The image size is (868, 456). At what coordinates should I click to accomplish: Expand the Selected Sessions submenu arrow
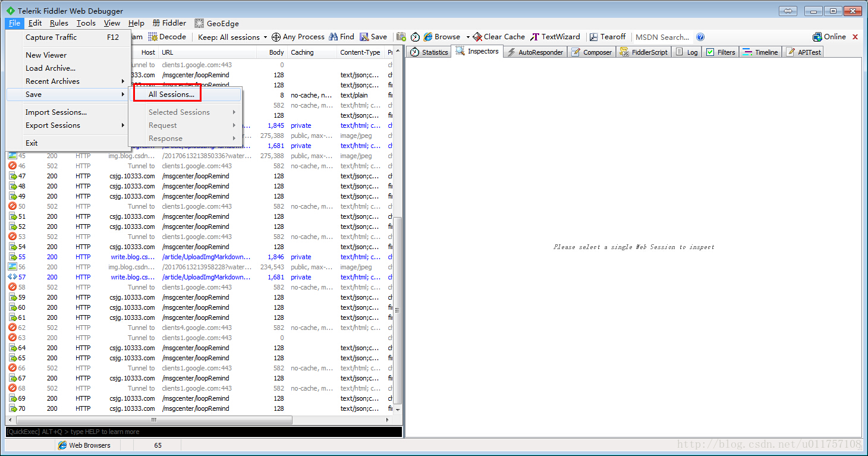234,112
